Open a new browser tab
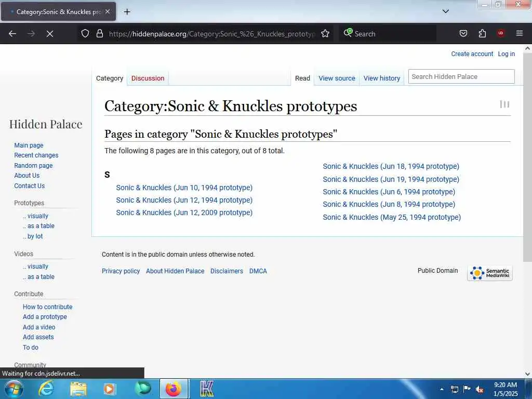The image size is (532, 399). (x=127, y=12)
